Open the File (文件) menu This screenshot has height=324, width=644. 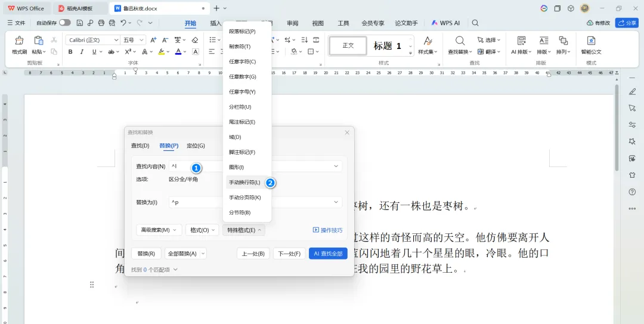coord(17,23)
